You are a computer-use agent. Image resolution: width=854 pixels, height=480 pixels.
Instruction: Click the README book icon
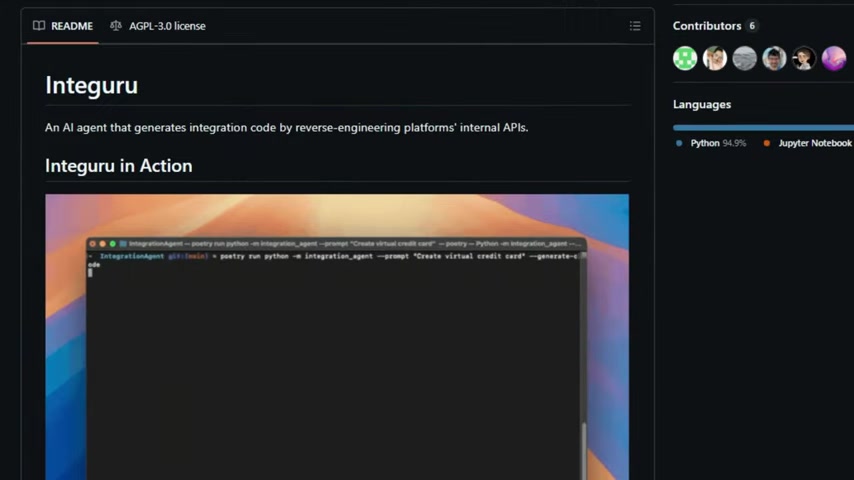(39, 26)
